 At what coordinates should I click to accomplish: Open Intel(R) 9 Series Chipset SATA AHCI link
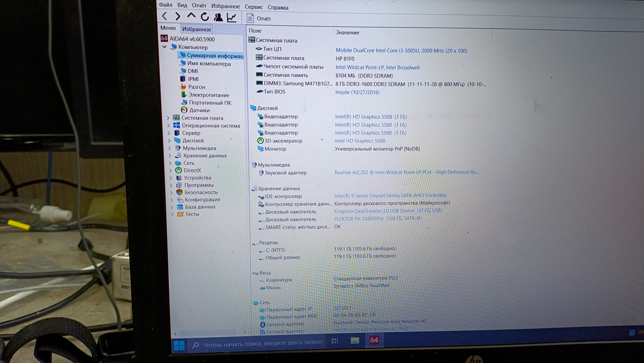pyautogui.click(x=390, y=195)
